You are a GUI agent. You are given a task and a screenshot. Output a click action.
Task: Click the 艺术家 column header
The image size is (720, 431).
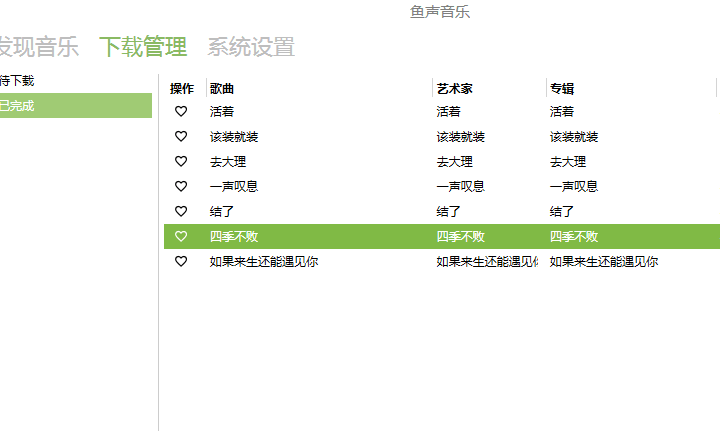coord(454,88)
